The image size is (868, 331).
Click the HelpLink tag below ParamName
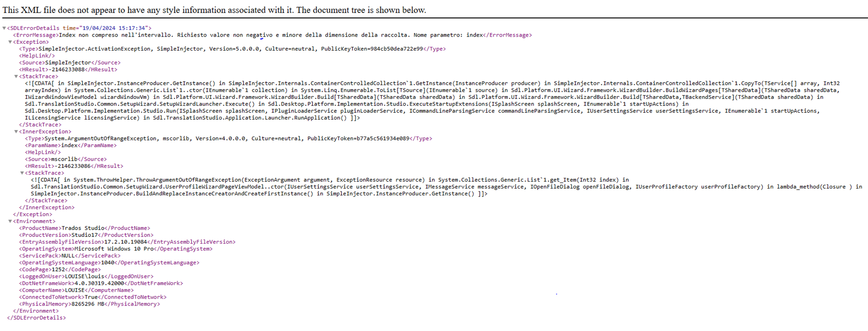coord(43,152)
